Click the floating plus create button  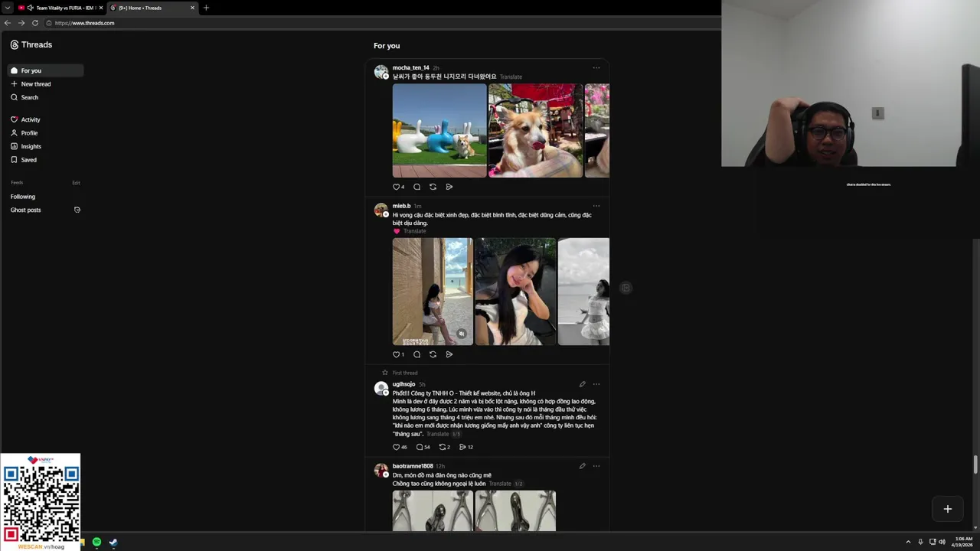pyautogui.click(x=947, y=509)
